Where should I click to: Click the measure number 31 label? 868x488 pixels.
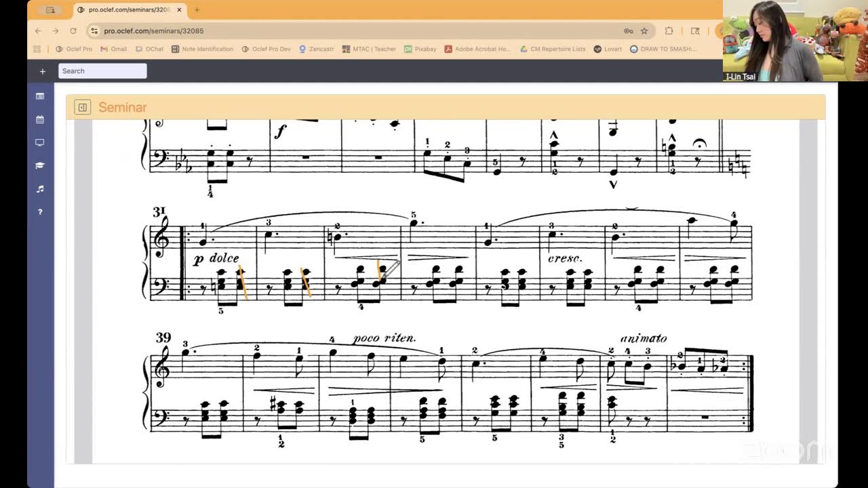[x=159, y=212]
